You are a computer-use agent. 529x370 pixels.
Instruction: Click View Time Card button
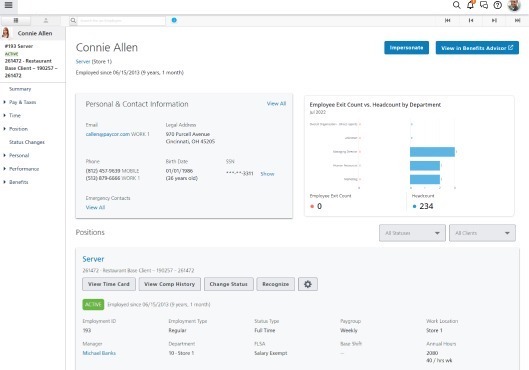109,284
